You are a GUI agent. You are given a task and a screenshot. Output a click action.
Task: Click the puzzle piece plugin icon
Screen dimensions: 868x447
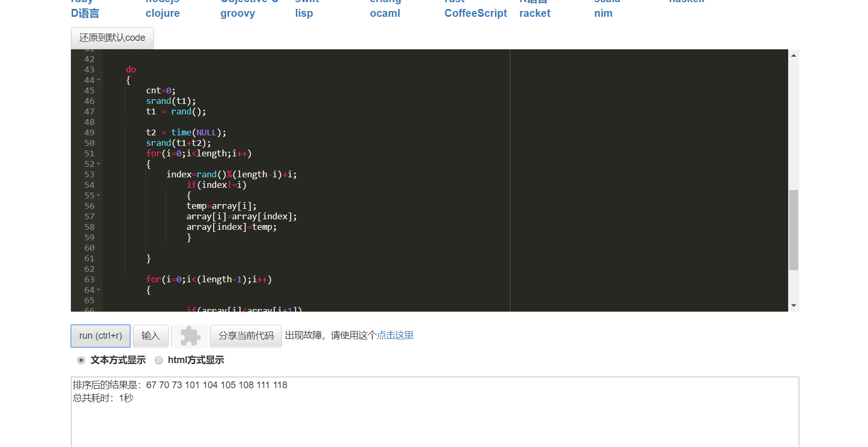coord(190,336)
